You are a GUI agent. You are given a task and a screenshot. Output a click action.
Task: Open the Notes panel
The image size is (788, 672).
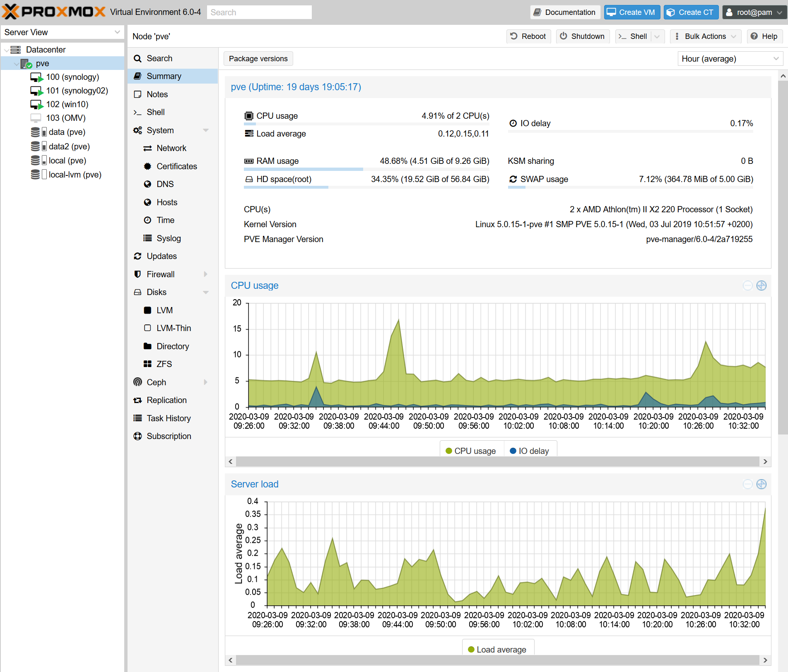(x=173, y=94)
